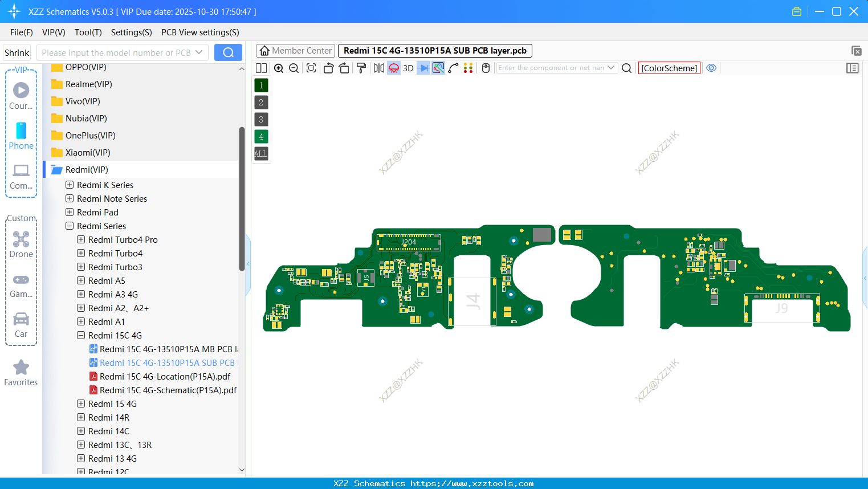Open the VIP(V) menu
868x489 pixels.
coord(54,32)
